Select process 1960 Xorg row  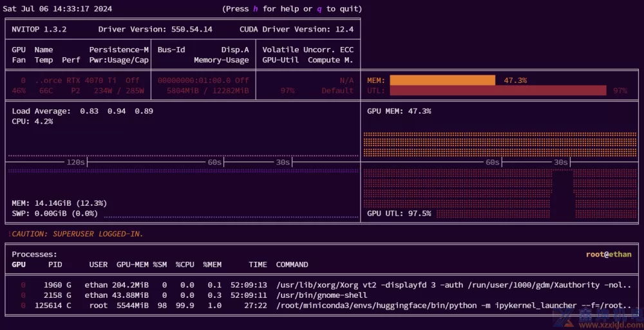[x=322, y=285]
